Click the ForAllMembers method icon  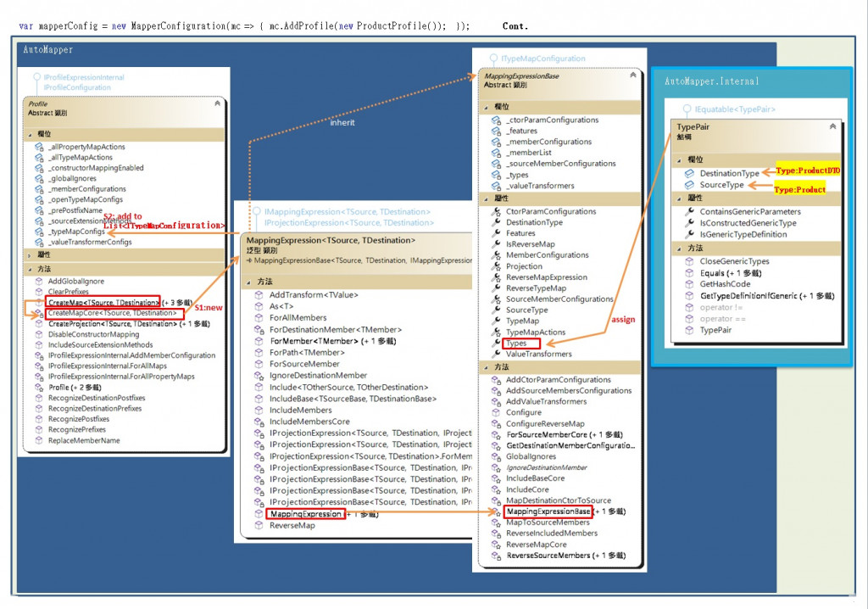click(x=259, y=318)
